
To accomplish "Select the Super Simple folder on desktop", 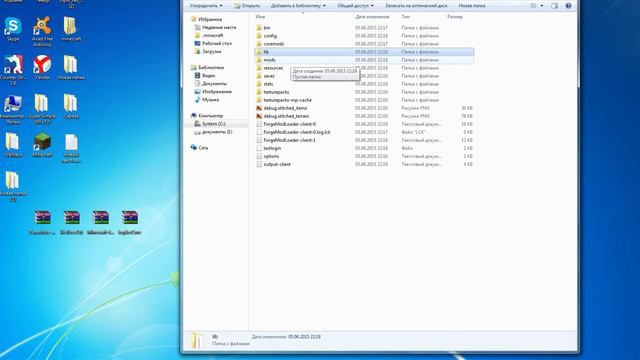I will pyautogui.click(x=42, y=109).
